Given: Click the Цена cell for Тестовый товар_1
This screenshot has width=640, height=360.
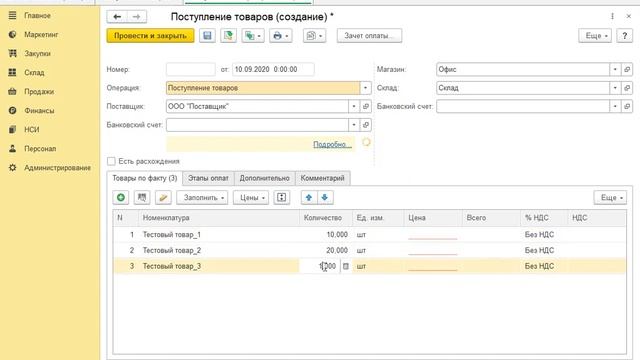Looking at the screenshot, I should pyautogui.click(x=433, y=235).
